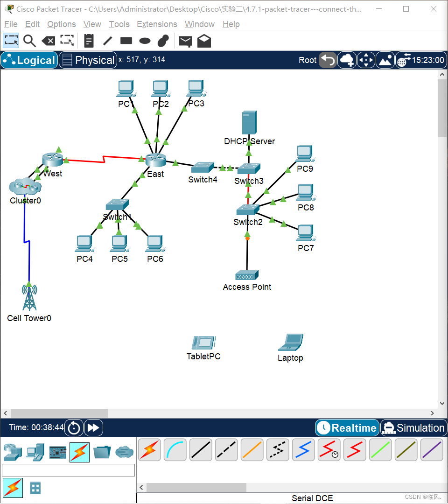This screenshot has width=448, height=504.
Task: Choose the Draw Freeform tool
Action: click(x=163, y=41)
